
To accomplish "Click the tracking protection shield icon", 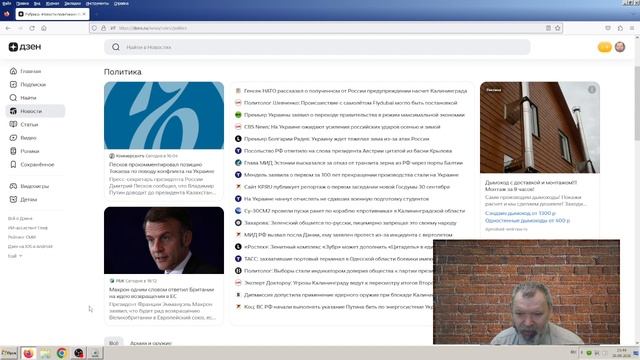I will [94, 28].
